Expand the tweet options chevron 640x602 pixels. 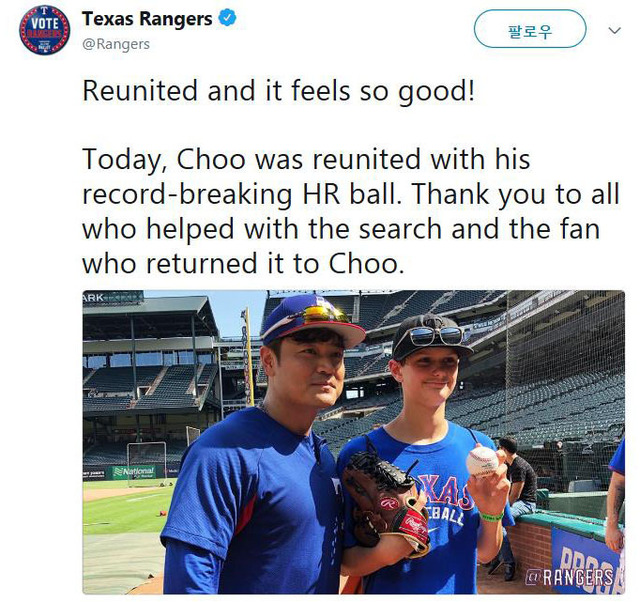[x=614, y=31]
